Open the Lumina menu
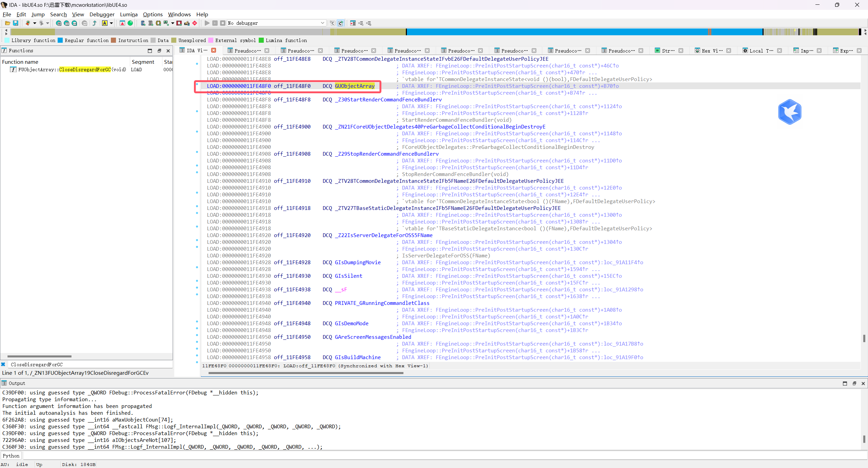Image resolution: width=868 pixels, height=468 pixels. pyautogui.click(x=129, y=14)
